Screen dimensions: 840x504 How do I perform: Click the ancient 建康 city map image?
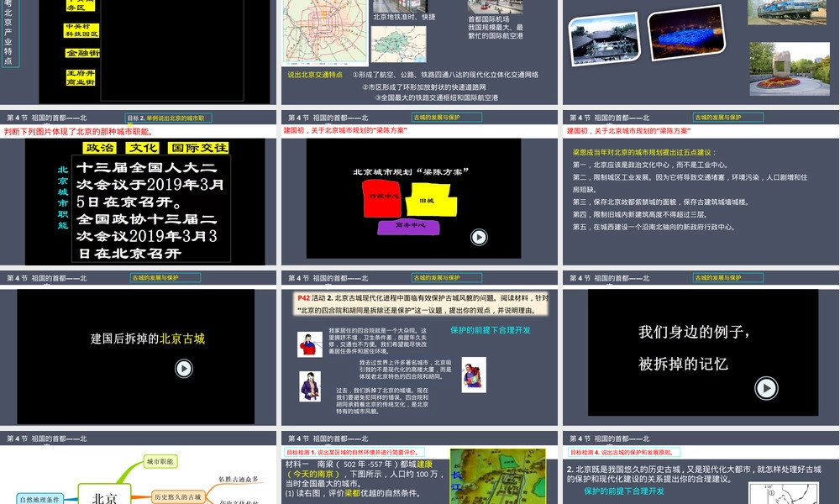pyautogui.click(x=497, y=476)
